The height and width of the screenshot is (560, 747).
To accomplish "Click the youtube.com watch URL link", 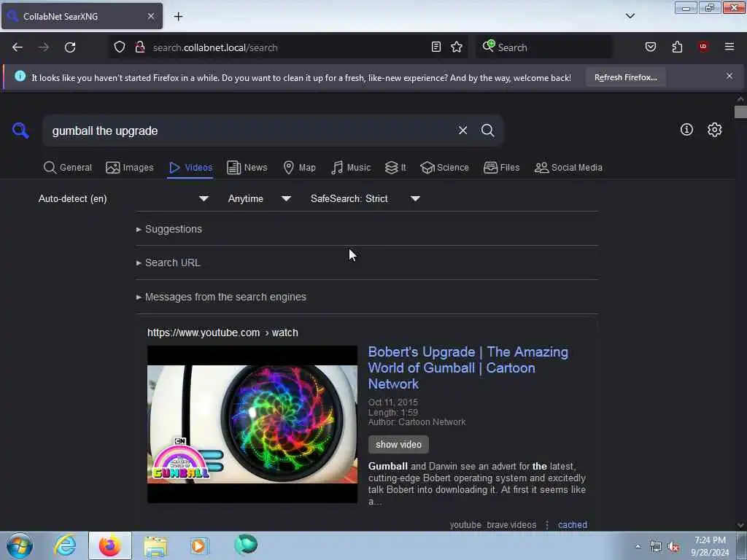I will pyautogui.click(x=222, y=332).
